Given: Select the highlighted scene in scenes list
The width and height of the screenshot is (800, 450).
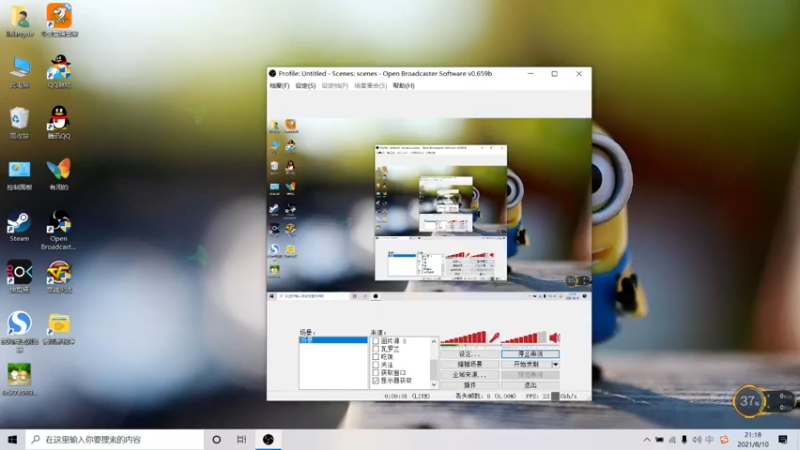Looking at the screenshot, I should pyautogui.click(x=333, y=340).
